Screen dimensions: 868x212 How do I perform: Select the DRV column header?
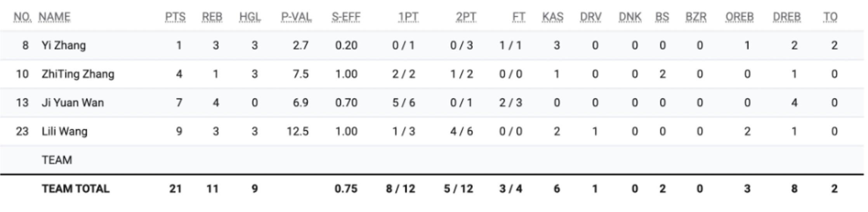[590, 17]
